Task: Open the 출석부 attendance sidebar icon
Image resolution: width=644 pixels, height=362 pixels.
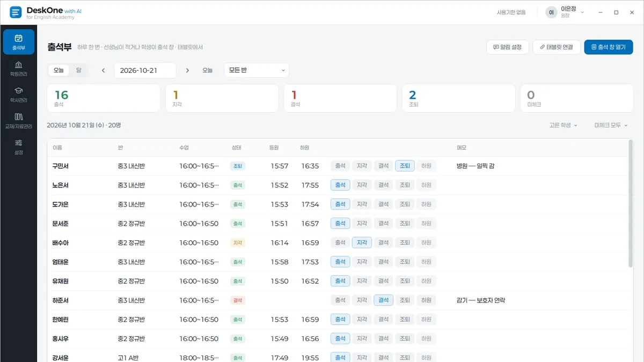Action: (18, 42)
